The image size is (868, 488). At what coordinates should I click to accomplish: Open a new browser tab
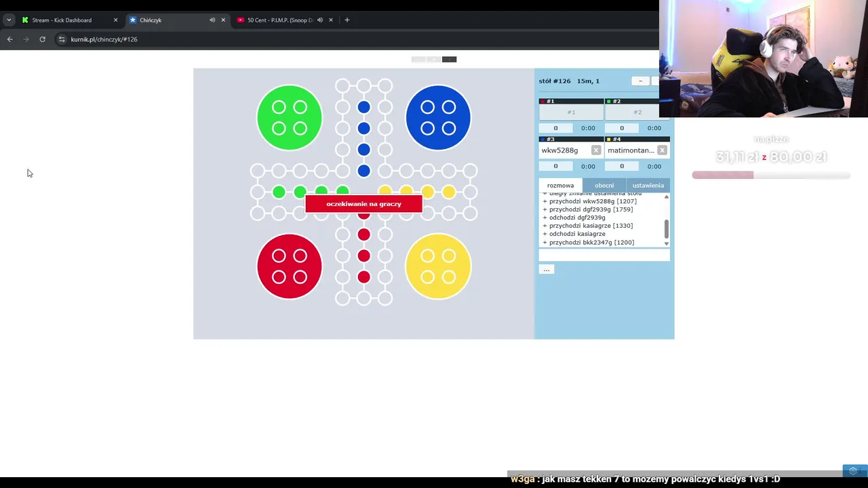tap(347, 20)
